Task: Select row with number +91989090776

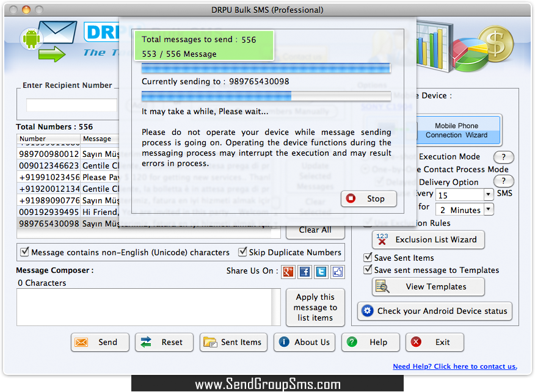Action: click(x=68, y=200)
